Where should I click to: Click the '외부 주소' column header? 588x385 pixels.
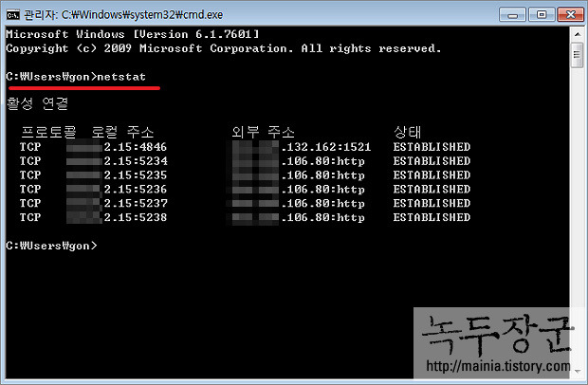263,132
